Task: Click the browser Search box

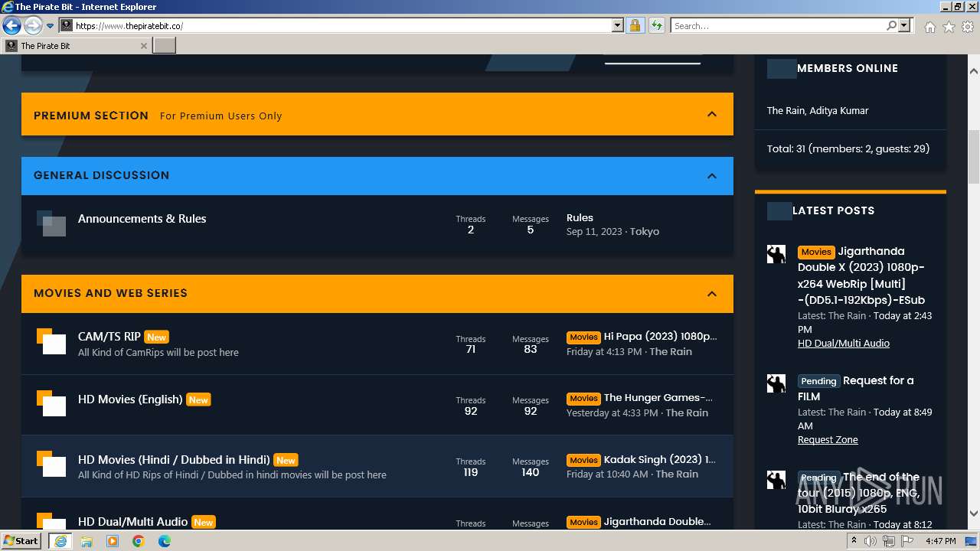Action: coord(778,26)
